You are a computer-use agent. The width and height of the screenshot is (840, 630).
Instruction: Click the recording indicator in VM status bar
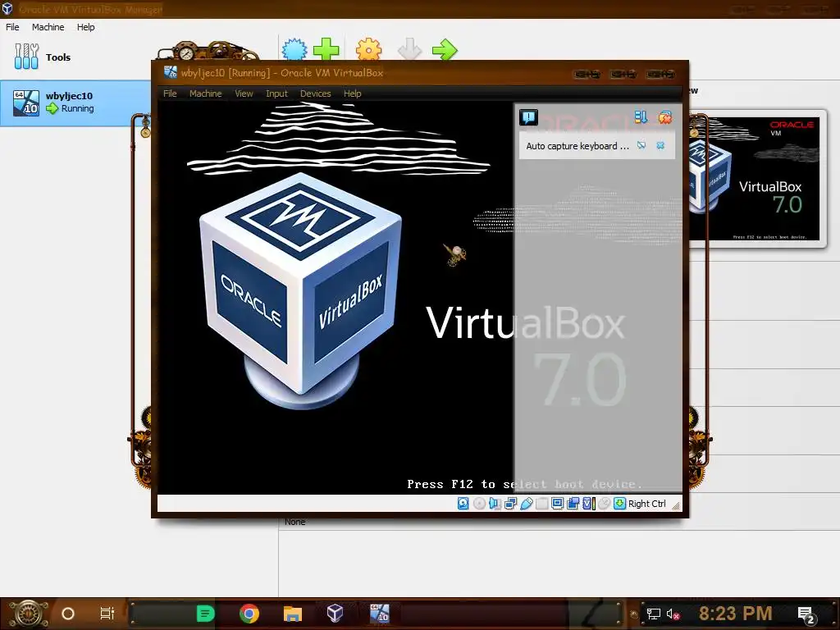click(x=573, y=503)
